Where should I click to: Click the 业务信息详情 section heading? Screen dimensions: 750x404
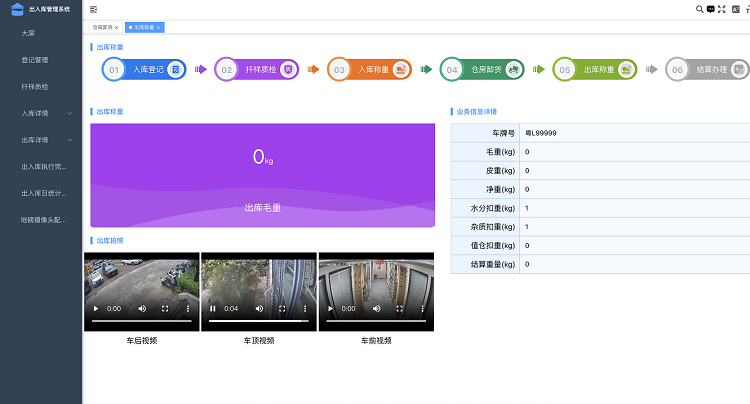click(x=476, y=112)
